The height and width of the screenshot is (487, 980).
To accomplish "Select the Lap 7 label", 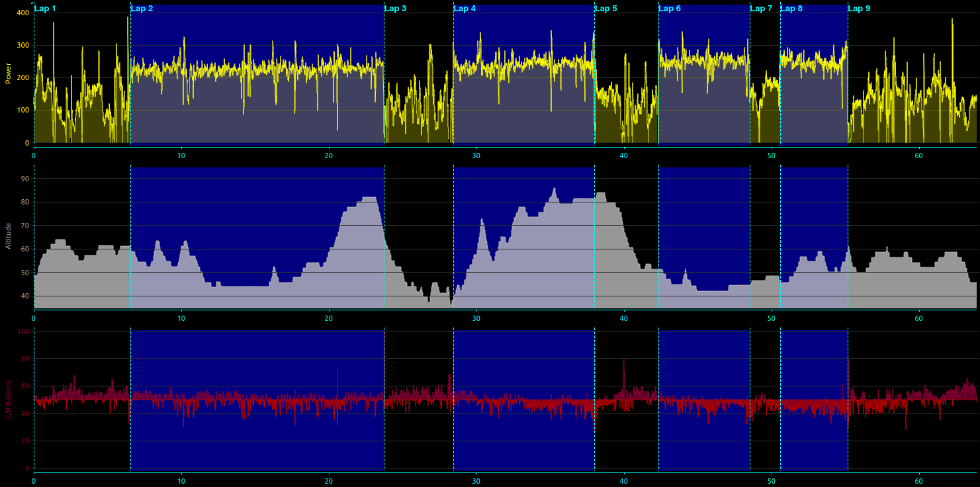I will tap(761, 9).
